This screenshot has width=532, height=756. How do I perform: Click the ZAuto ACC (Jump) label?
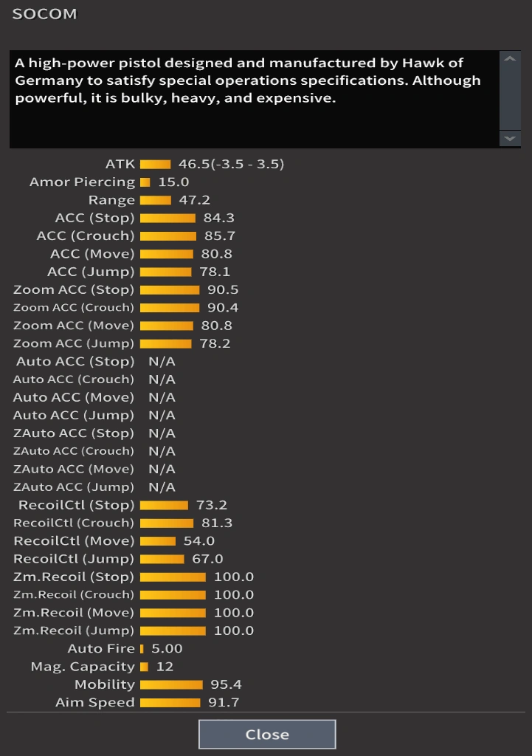[74, 487]
